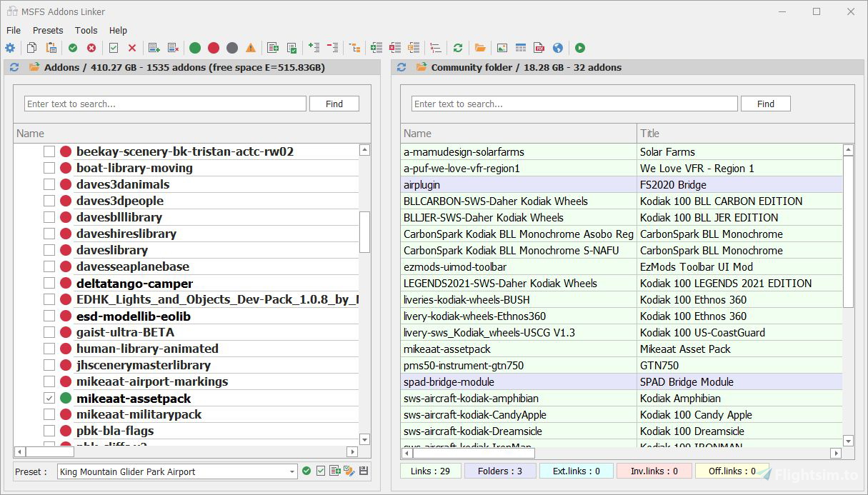Image resolution: width=868 pixels, height=495 pixels.
Task: Uncheck the mikeaat-assetpack checkbox
Action: [49, 398]
